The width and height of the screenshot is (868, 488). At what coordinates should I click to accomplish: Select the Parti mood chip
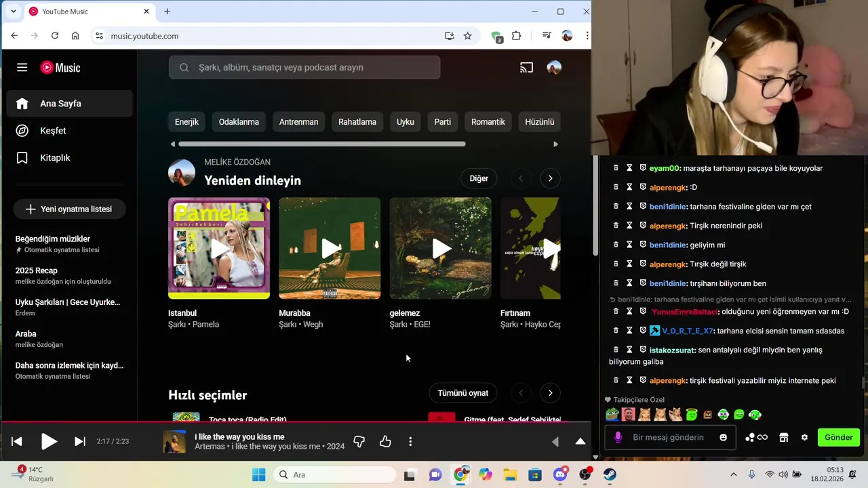[x=443, y=122]
